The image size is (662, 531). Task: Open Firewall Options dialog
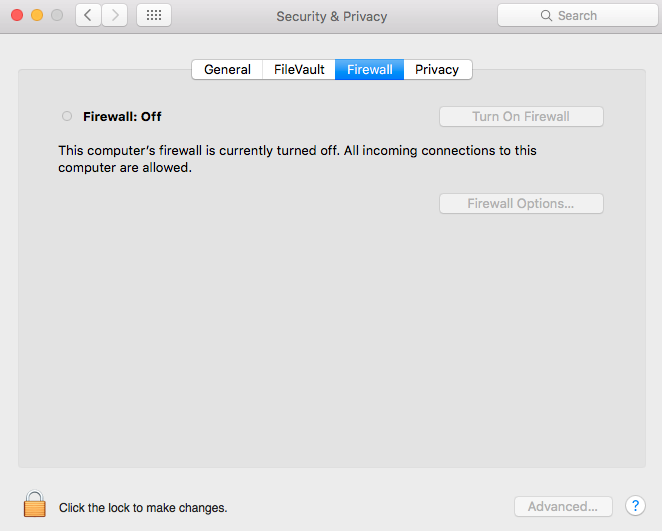coord(521,203)
